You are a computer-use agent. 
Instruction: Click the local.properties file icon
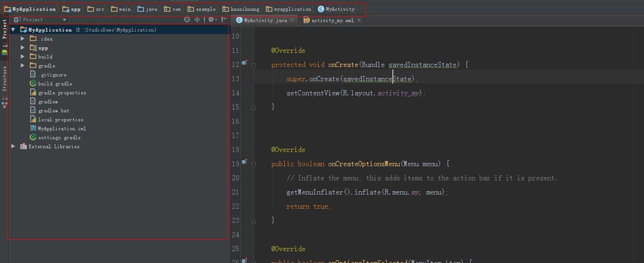tap(33, 119)
